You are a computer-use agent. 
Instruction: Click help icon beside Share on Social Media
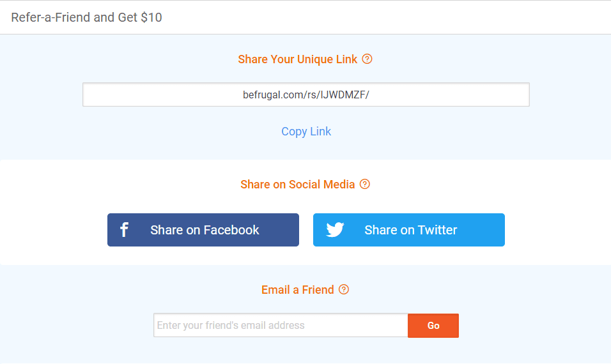365,184
